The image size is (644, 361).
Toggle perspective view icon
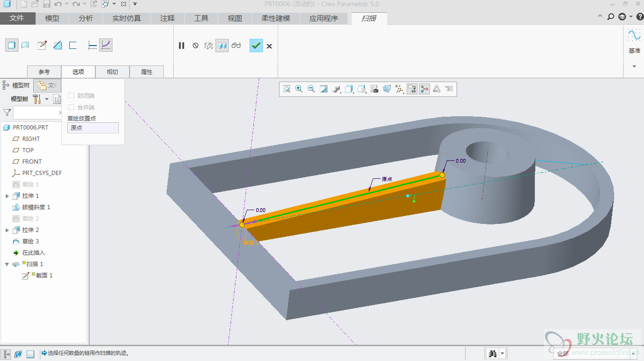(x=387, y=89)
